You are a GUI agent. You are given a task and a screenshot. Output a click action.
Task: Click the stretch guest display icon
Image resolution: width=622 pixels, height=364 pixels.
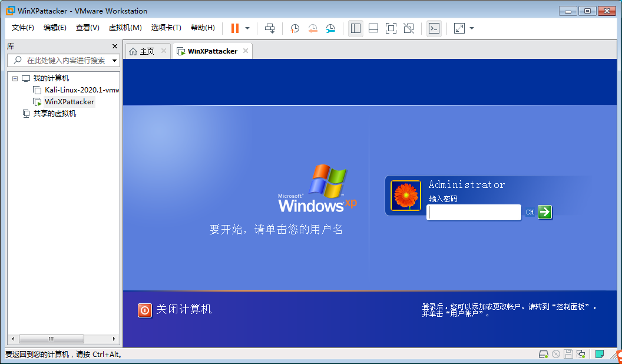point(459,28)
